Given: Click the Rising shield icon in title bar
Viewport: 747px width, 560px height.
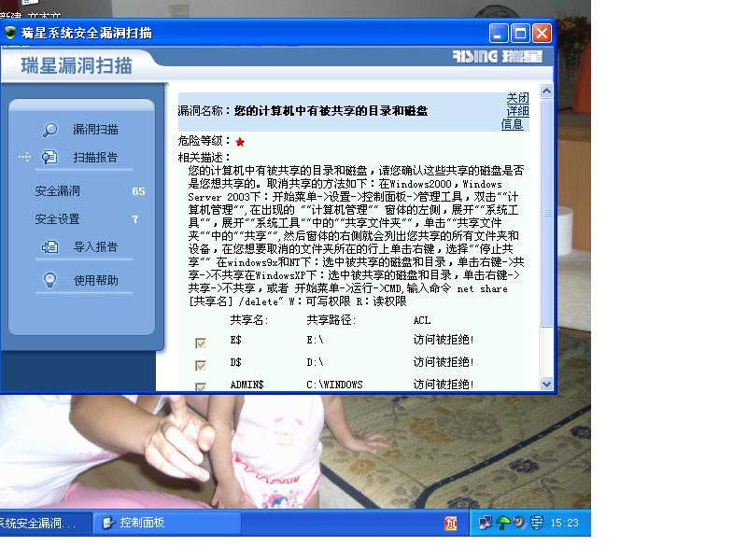Looking at the screenshot, I should pos(10,33).
